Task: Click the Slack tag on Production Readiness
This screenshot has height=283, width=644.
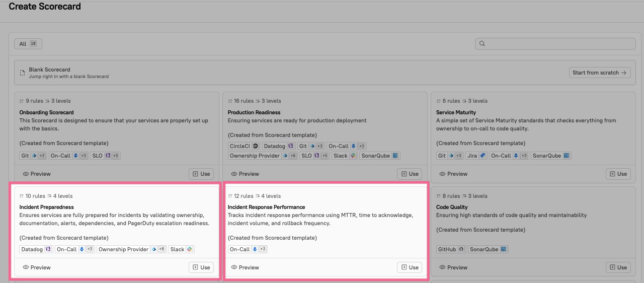Action: point(345,156)
